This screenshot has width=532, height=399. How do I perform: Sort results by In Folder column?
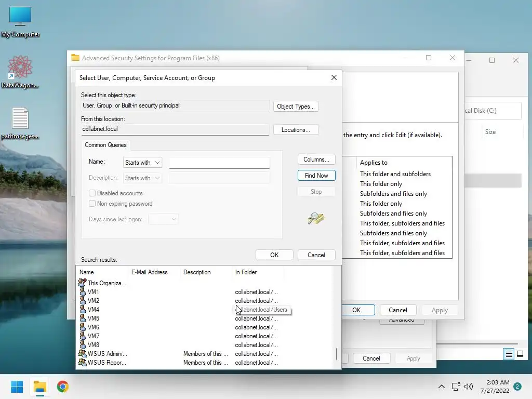[258, 272]
